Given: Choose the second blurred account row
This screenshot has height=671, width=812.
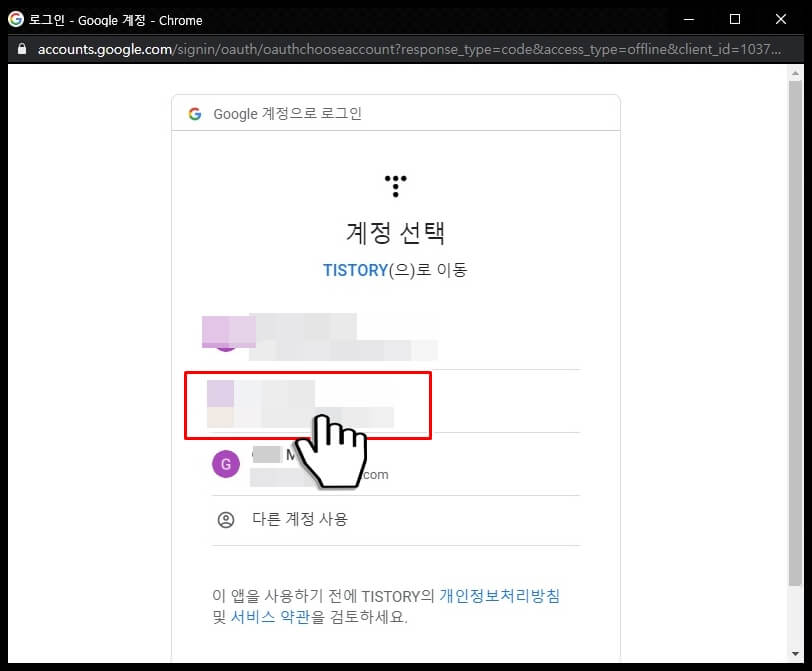Looking at the screenshot, I should point(396,402).
